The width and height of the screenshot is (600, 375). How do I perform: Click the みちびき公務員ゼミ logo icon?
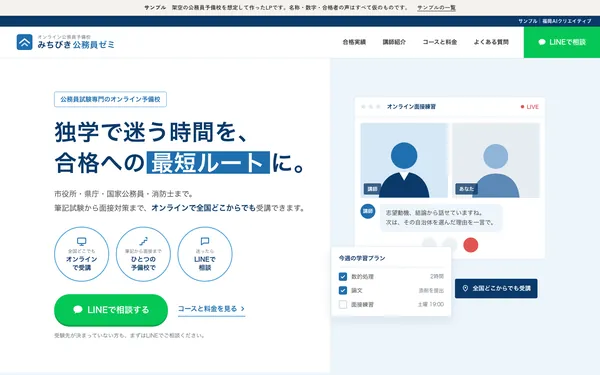coord(24,42)
